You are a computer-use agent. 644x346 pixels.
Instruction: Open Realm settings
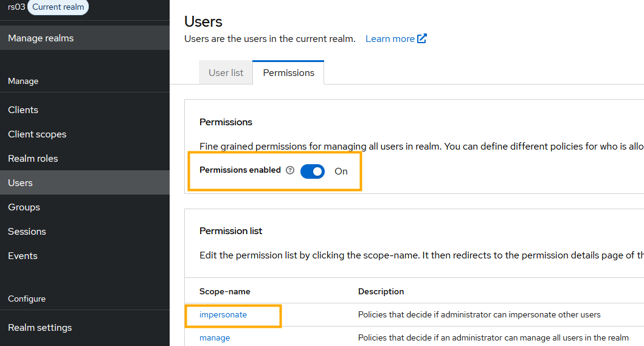(x=40, y=327)
